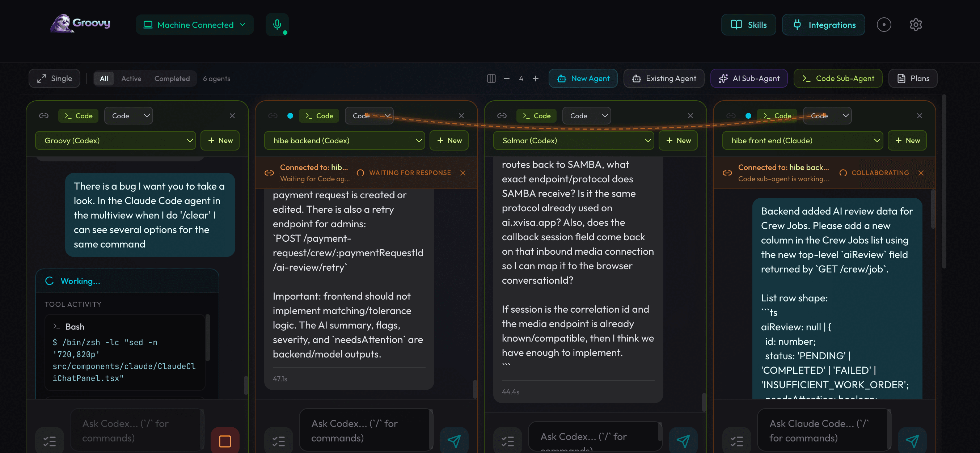This screenshot has width=980, height=453.
Task: Click New beside the Solmar dropdown
Action: pos(678,140)
